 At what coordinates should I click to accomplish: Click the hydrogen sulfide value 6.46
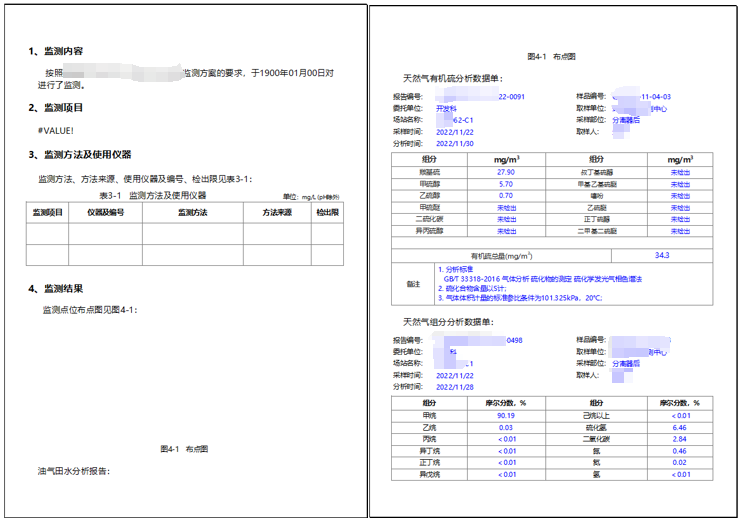click(x=680, y=427)
